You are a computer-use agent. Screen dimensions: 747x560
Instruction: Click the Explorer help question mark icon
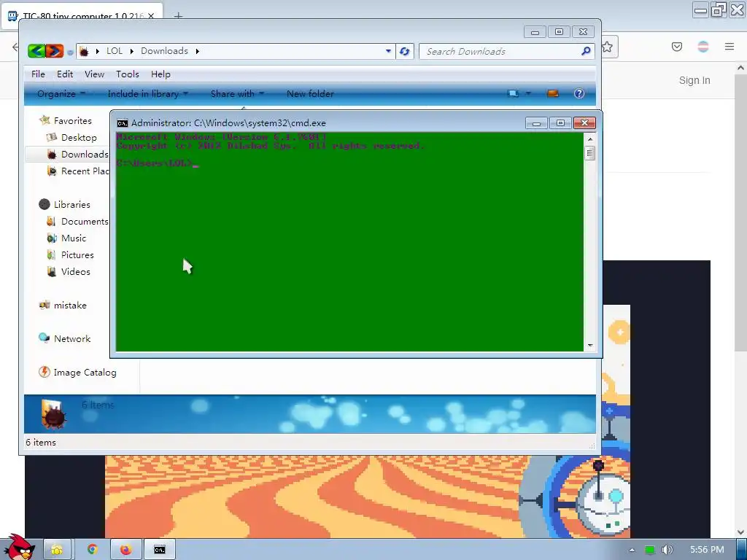click(x=578, y=93)
